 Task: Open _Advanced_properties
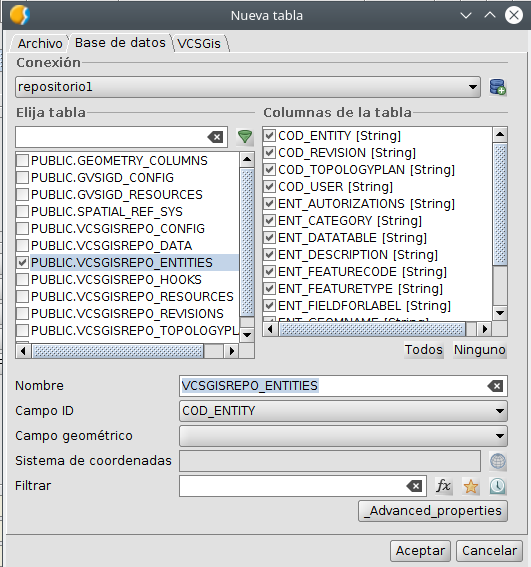tap(433, 511)
